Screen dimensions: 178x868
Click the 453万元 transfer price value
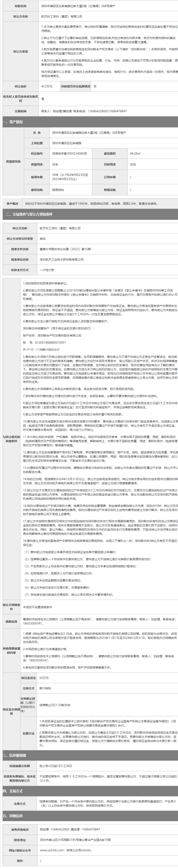point(47,87)
